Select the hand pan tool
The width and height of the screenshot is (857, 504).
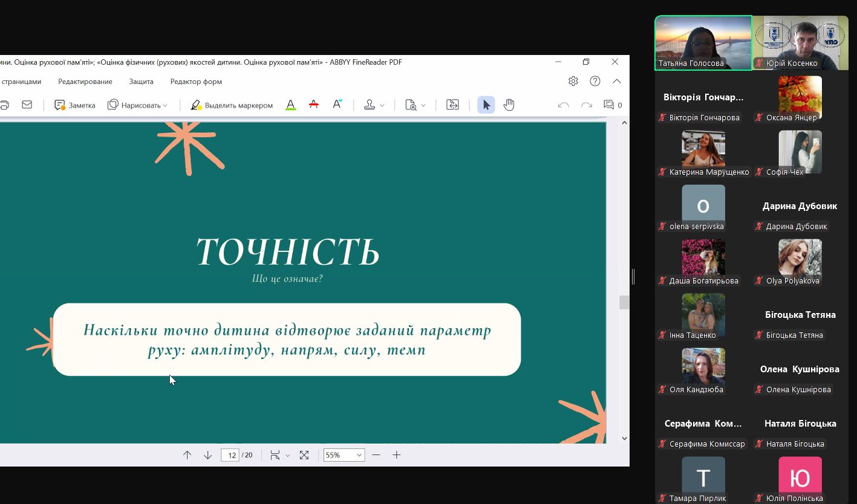point(509,105)
